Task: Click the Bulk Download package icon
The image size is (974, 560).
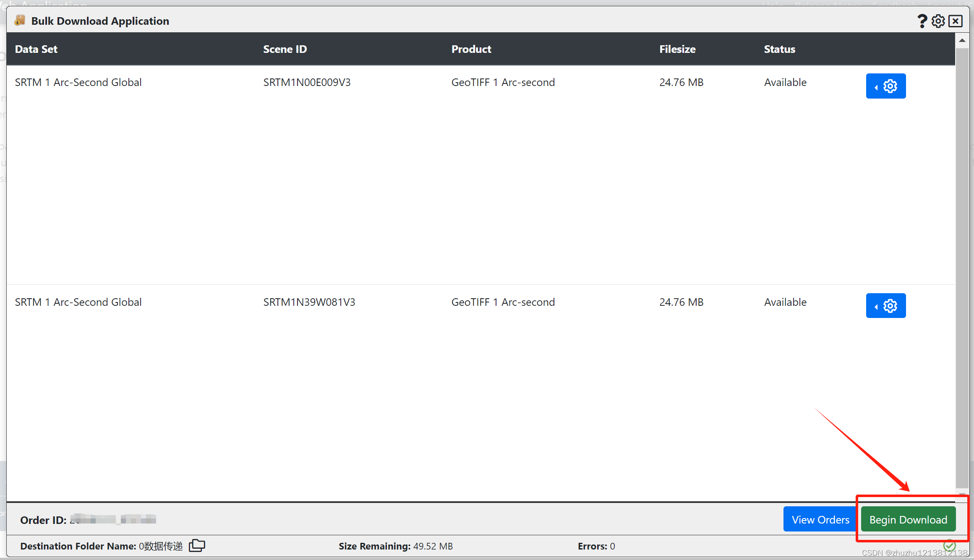Action: 20,21
